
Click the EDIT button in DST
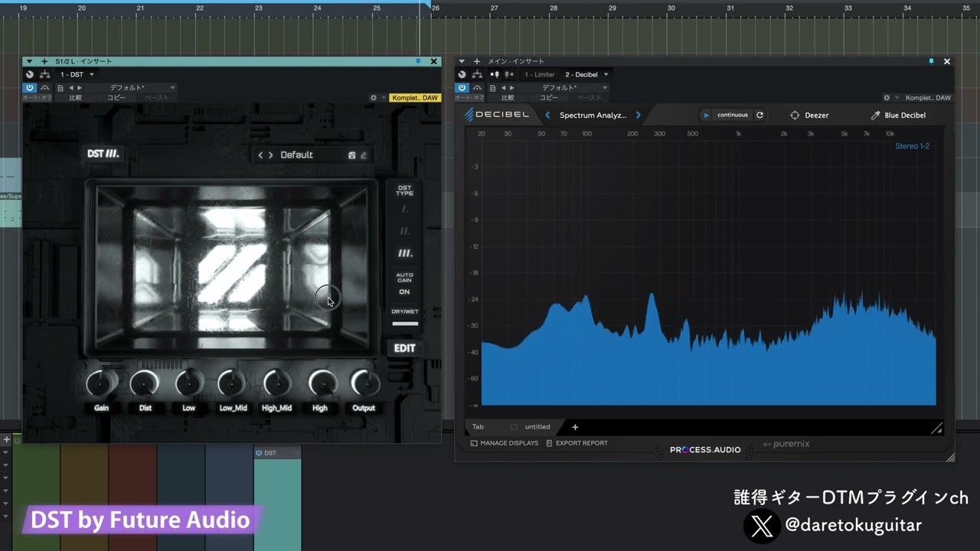[404, 348]
